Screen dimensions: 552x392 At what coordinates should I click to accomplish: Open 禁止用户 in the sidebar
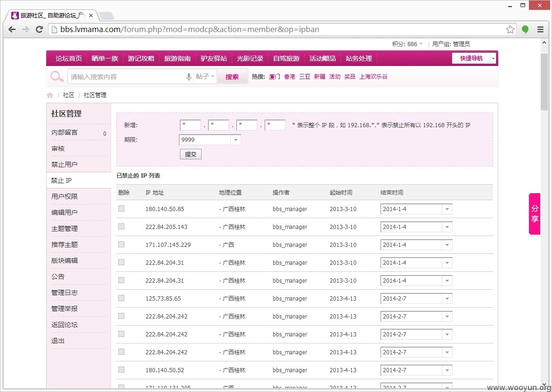point(65,164)
